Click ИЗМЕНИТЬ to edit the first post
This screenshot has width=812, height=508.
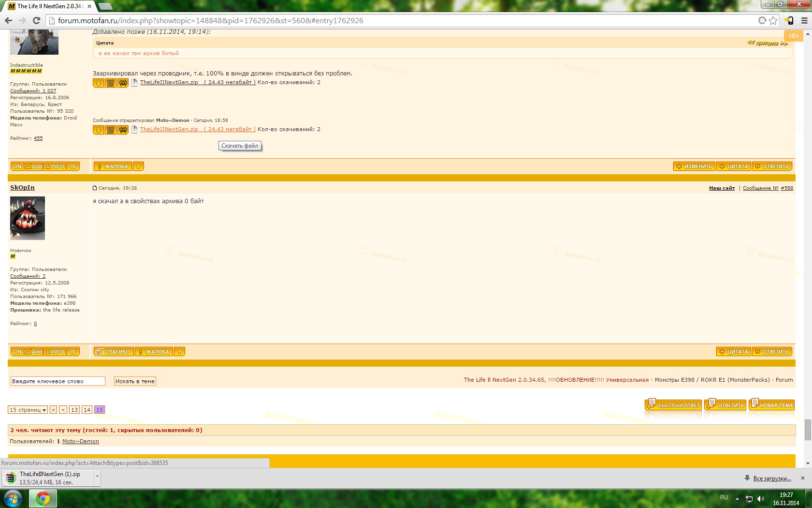tap(694, 166)
